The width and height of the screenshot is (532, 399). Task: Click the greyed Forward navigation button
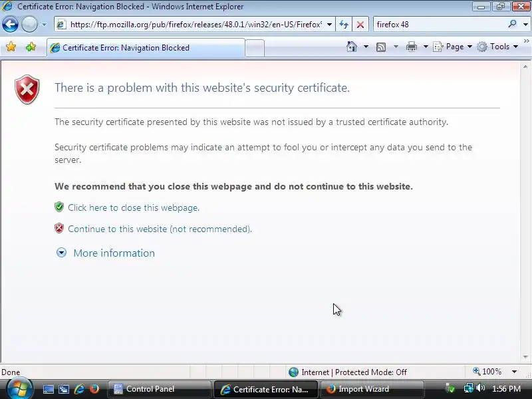click(x=29, y=25)
